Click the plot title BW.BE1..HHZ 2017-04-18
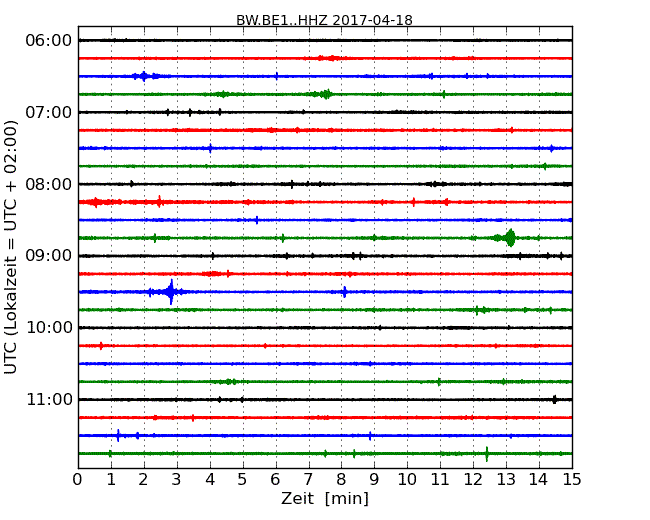This screenshot has width=650, height=520. (x=324, y=20)
